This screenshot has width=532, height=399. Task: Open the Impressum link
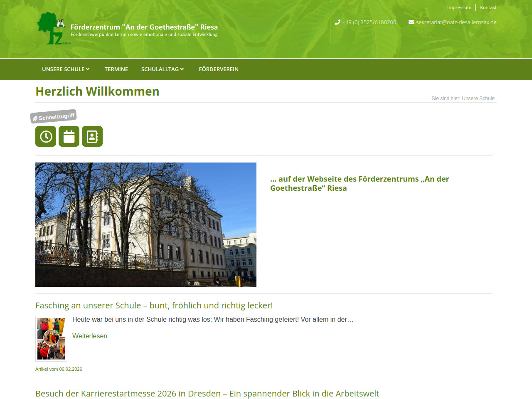pos(459,7)
